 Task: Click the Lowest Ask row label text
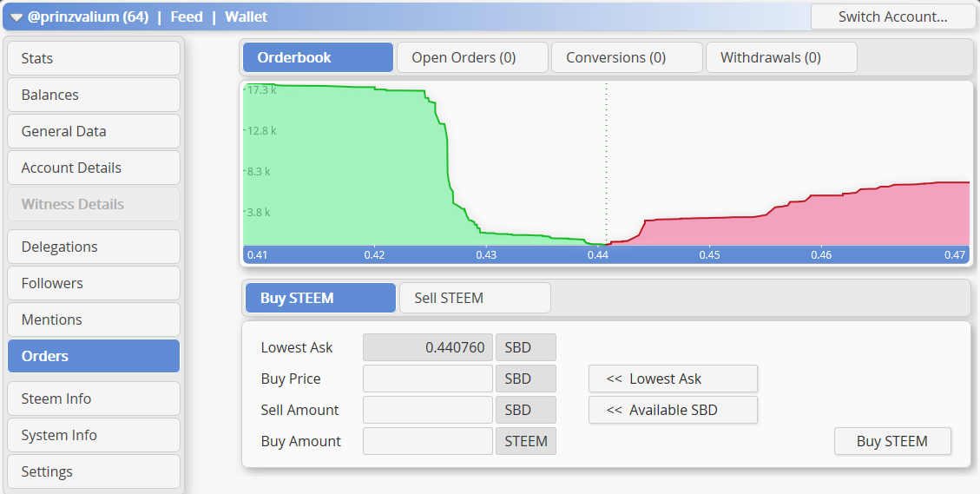tap(297, 347)
